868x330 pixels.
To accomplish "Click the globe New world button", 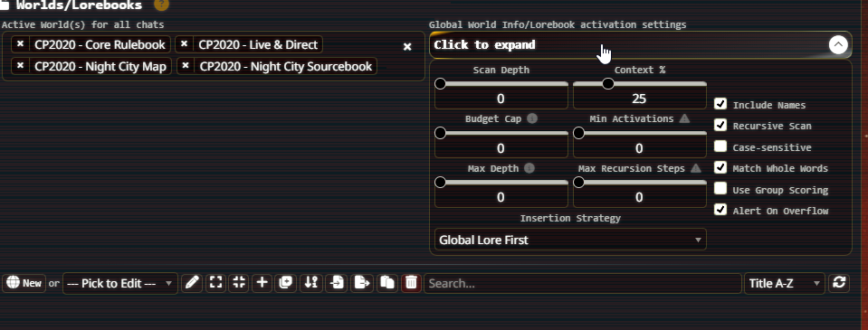I will pyautogui.click(x=24, y=283).
